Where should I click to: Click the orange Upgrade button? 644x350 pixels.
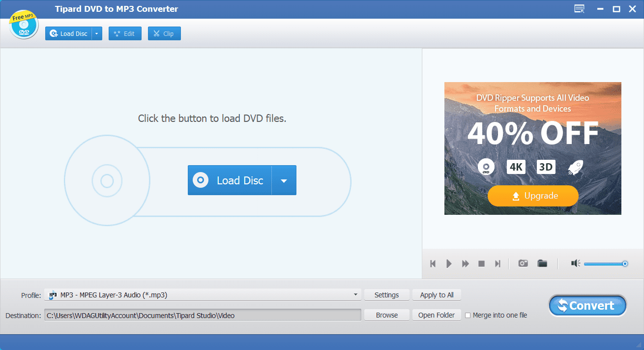[533, 196]
